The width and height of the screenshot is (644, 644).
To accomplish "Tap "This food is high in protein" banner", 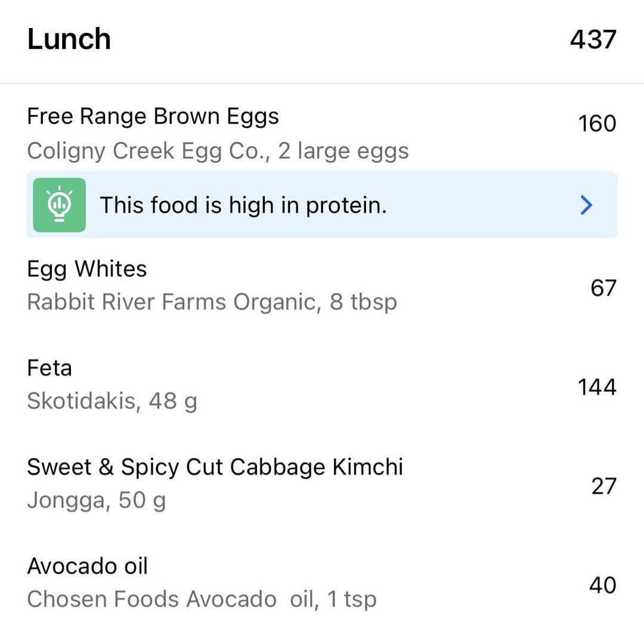I will pos(243,205).
